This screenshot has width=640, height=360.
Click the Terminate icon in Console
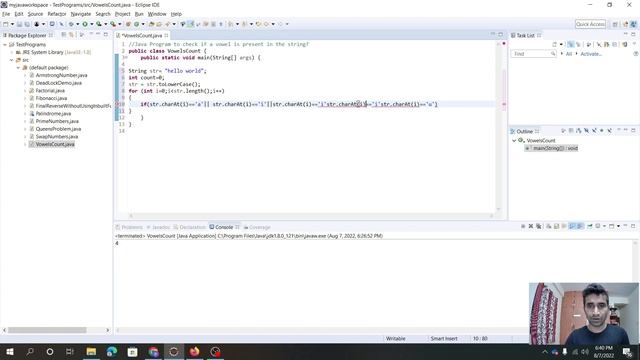[523, 226]
